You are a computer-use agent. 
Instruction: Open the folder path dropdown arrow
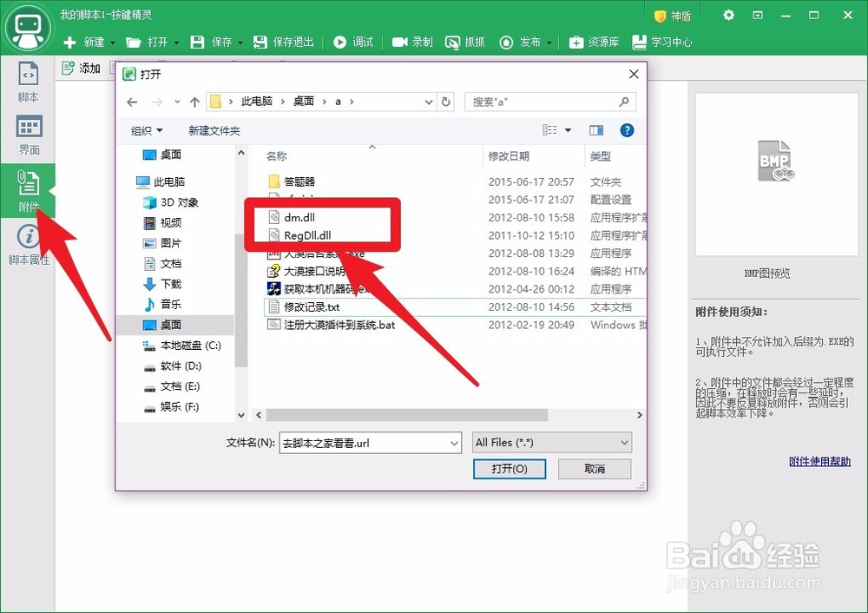tap(428, 102)
